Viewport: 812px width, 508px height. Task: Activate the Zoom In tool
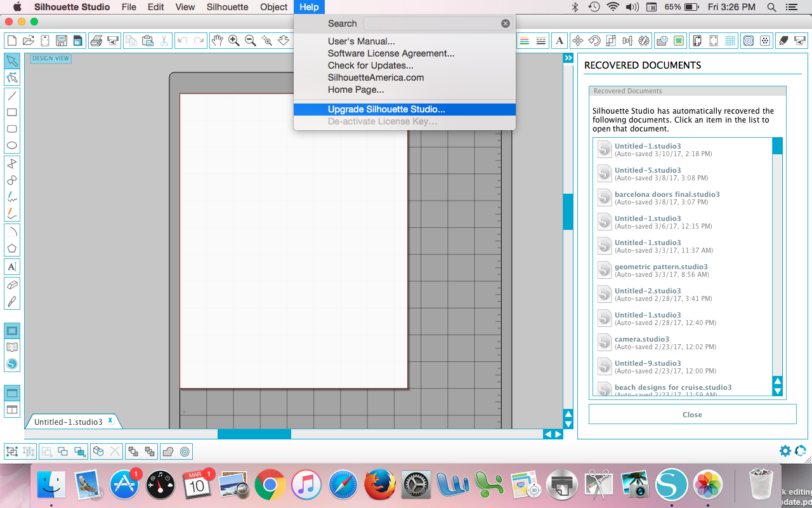[234, 40]
